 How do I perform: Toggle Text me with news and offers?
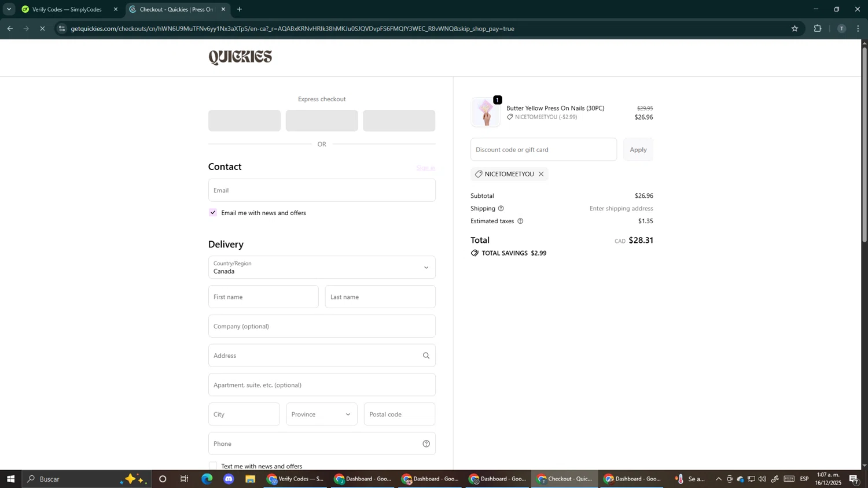(x=213, y=466)
